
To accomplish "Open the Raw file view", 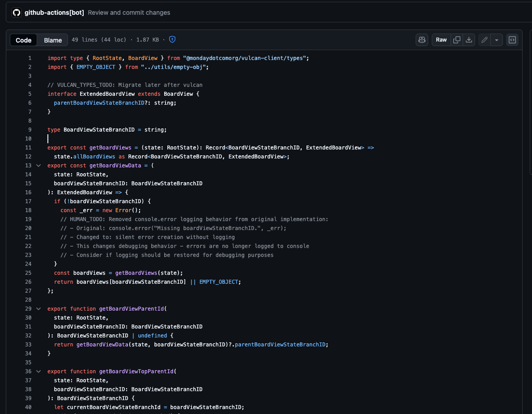I will [x=441, y=40].
